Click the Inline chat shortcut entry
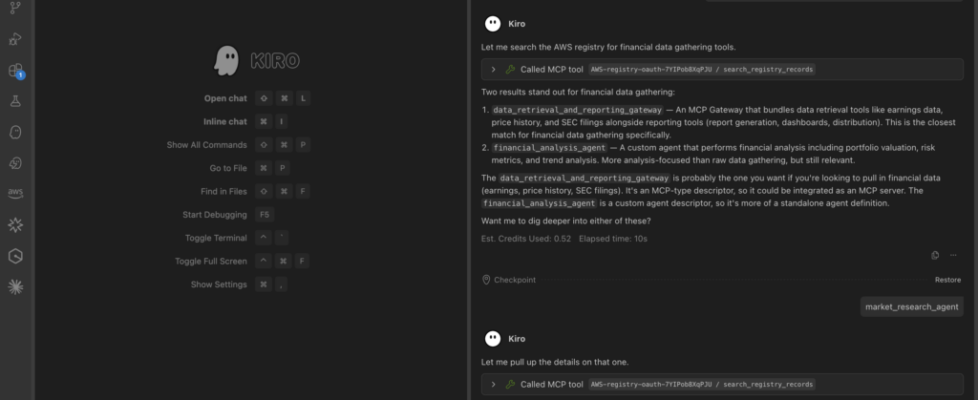978x400 pixels. [x=225, y=121]
